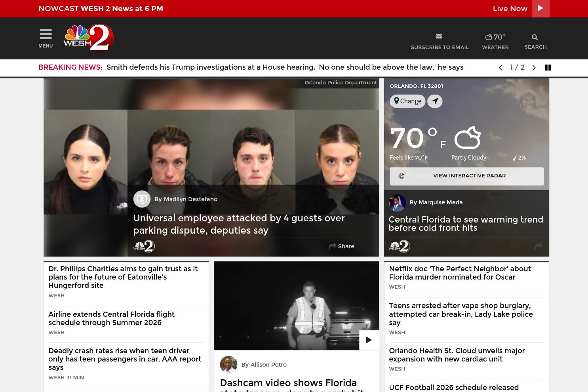Open Dashcam video shows Florida headline
This screenshot has width=588, height=392.
tap(292, 385)
